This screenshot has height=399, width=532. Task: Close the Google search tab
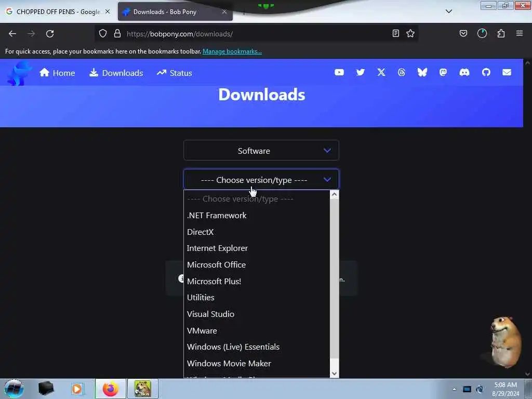click(108, 11)
